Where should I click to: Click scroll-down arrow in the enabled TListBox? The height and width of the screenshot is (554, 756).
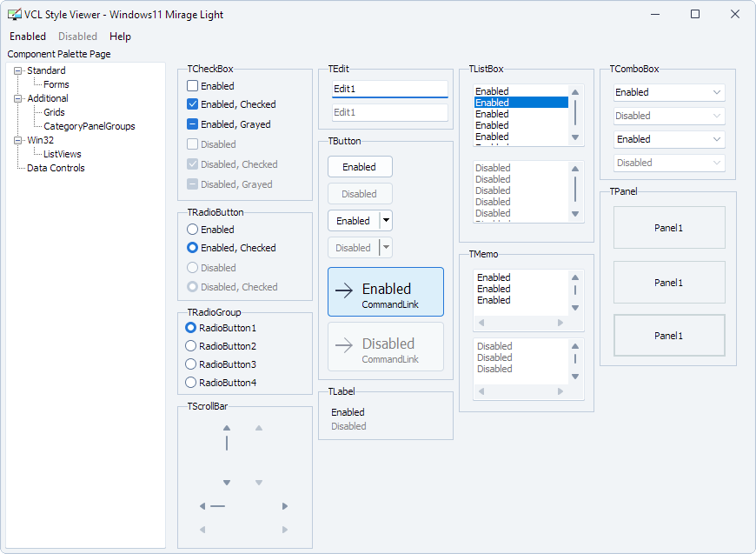click(x=575, y=137)
